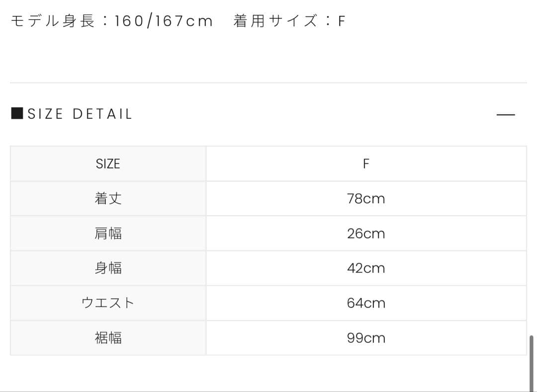Click the ウエスト row label
The height and width of the screenshot is (392, 537).
tap(108, 303)
